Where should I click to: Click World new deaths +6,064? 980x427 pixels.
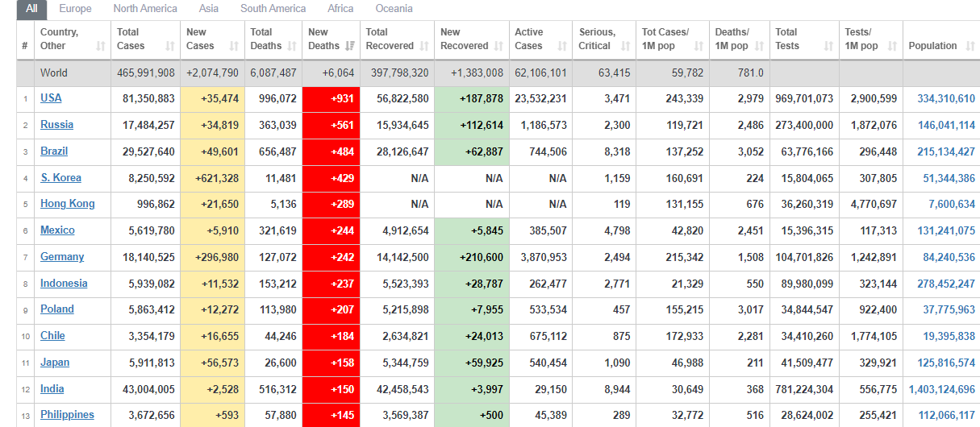click(x=338, y=73)
